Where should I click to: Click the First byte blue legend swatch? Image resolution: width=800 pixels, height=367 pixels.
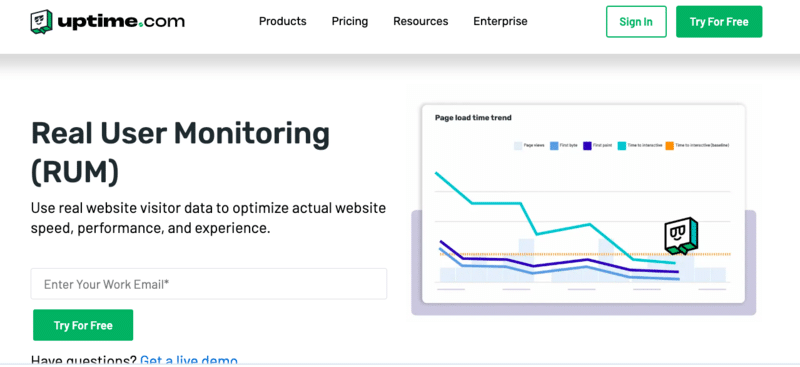[x=554, y=145]
